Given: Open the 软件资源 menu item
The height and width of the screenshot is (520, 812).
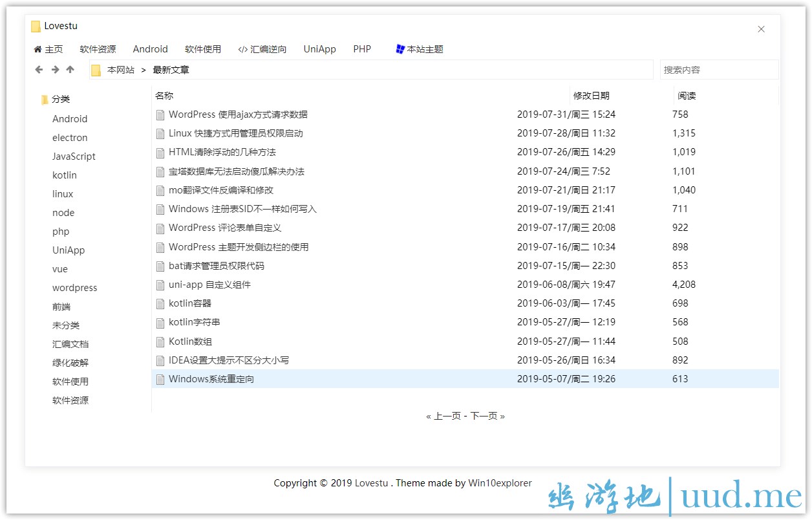Looking at the screenshot, I should pos(98,49).
